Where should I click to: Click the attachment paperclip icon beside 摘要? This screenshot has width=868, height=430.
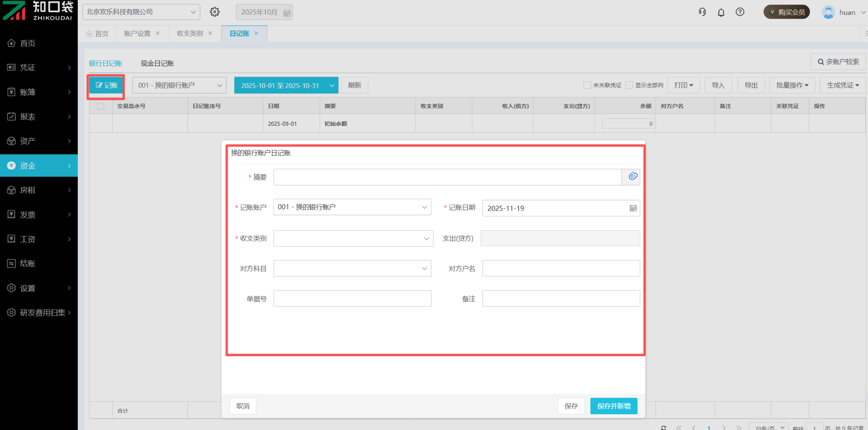pos(632,176)
